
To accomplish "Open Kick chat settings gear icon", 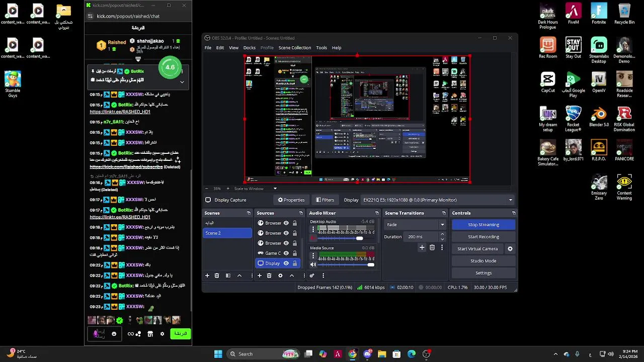I will 162,334.
